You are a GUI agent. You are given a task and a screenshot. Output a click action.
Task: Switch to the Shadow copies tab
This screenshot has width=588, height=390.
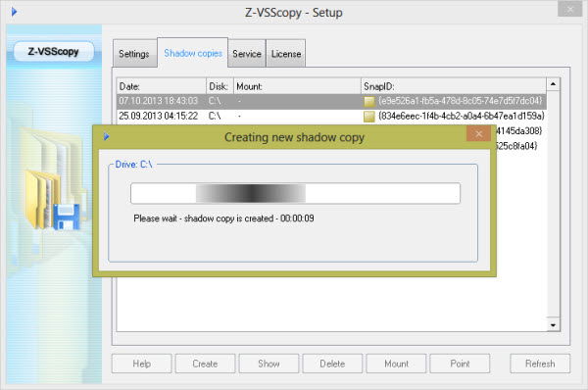tap(193, 53)
